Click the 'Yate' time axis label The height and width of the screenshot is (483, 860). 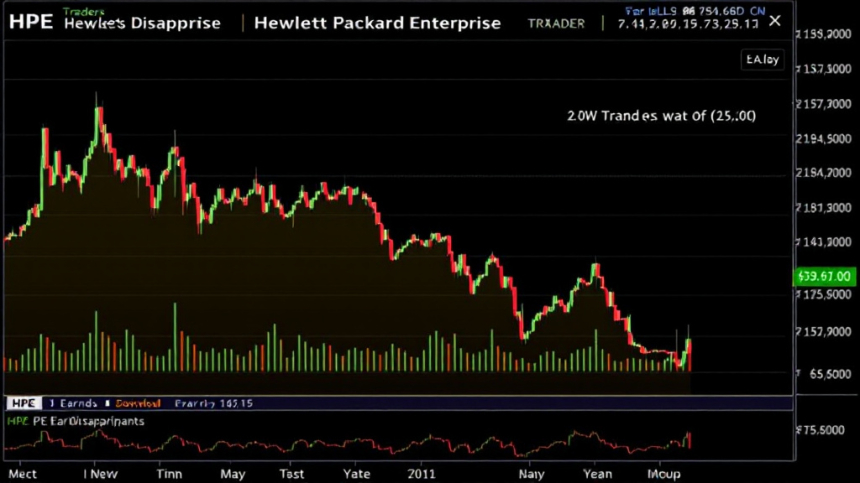pyautogui.click(x=357, y=474)
